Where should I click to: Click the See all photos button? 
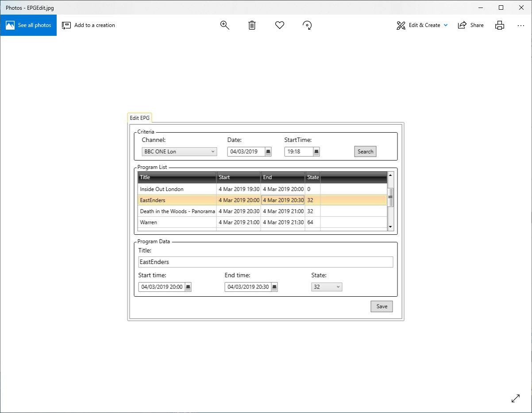[x=29, y=25]
